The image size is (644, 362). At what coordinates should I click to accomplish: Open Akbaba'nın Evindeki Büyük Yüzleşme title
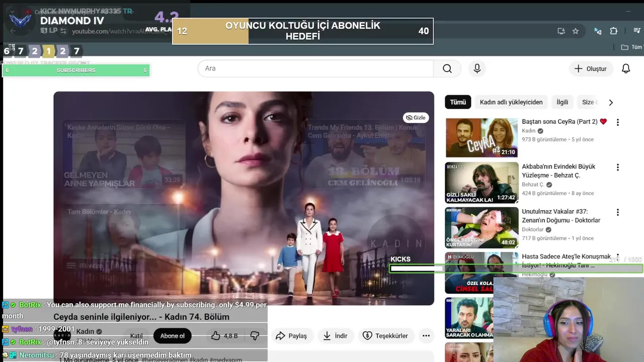pos(558,171)
